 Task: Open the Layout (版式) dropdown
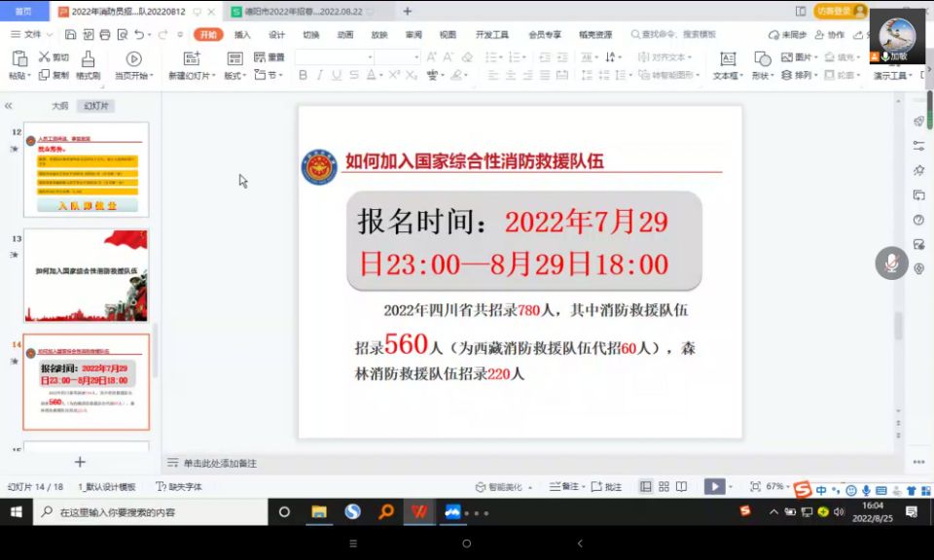[234, 76]
